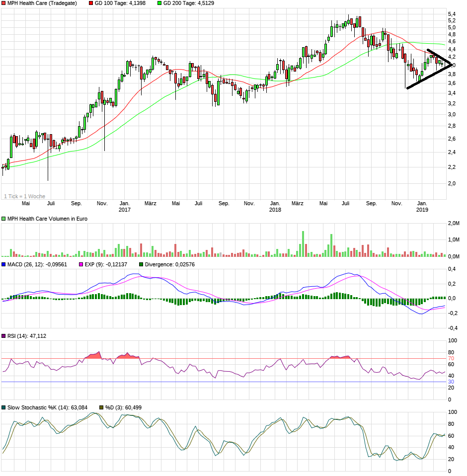The width and height of the screenshot is (467, 476).
Task: Click the tallest green volume bar
Action: pos(302,243)
